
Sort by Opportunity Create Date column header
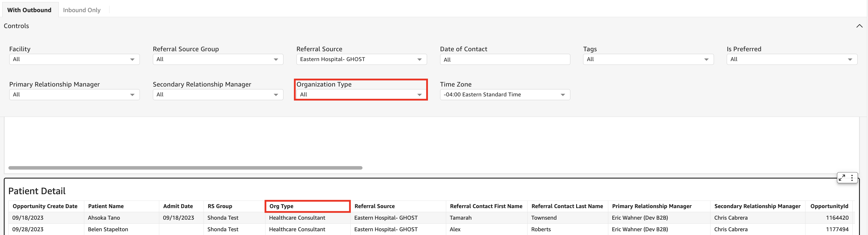(x=45, y=206)
